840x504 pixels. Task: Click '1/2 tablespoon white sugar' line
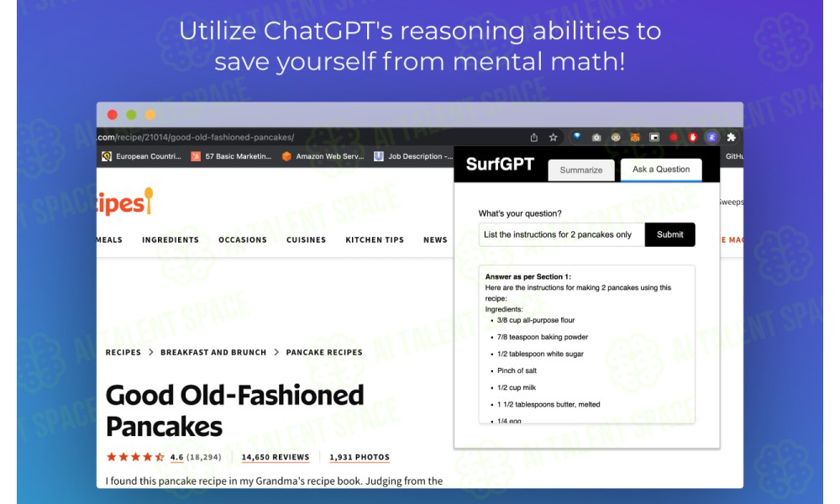coord(540,354)
